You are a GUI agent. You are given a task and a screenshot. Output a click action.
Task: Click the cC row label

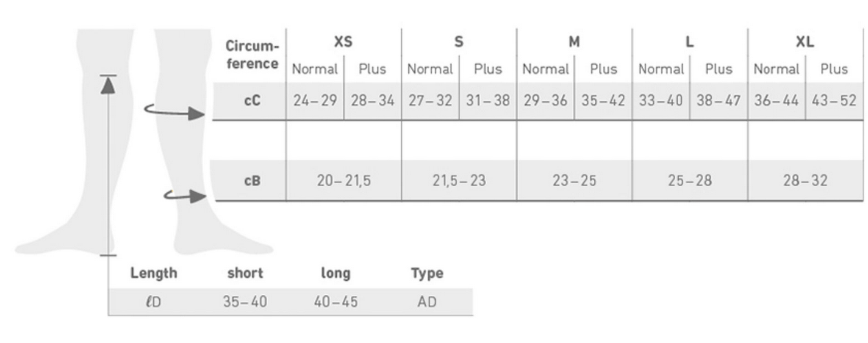[252, 101]
